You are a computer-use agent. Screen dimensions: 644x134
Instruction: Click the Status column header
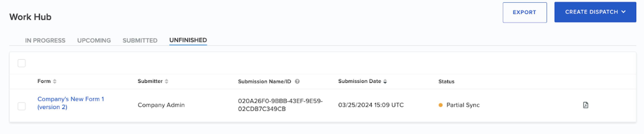pyautogui.click(x=446, y=82)
